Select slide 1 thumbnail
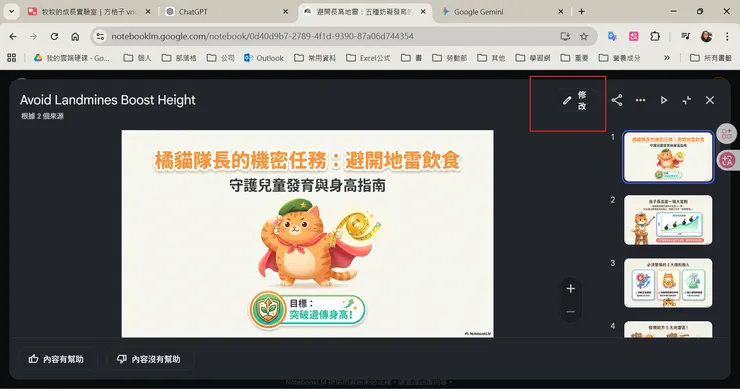The height and width of the screenshot is (389, 740). pyautogui.click(x=668, y=157)
